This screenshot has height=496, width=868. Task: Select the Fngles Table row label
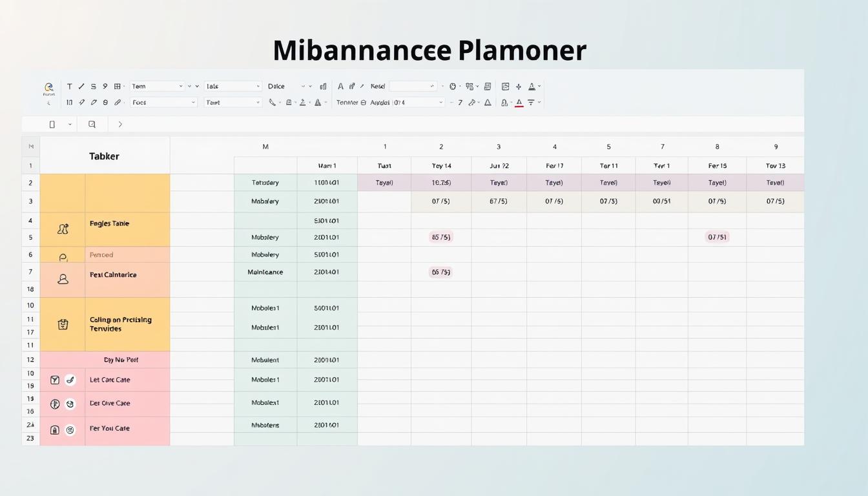tap(110, 223)
